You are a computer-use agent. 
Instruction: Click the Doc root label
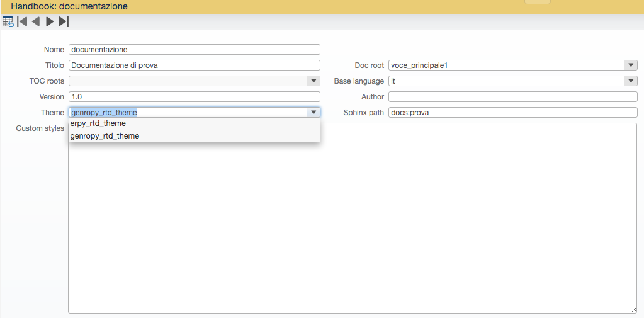pyautogui.click(x=370, y=65)
